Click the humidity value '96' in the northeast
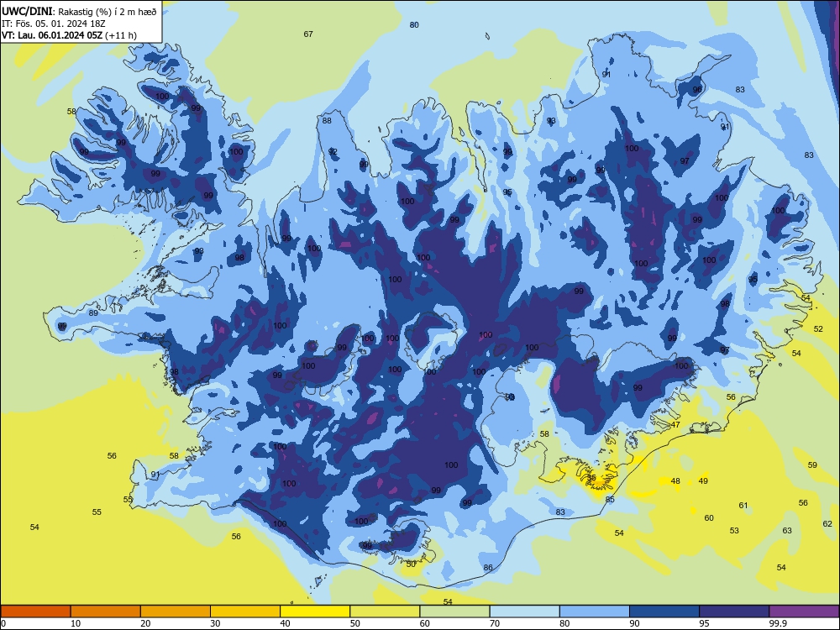 (x=697, y=90)
